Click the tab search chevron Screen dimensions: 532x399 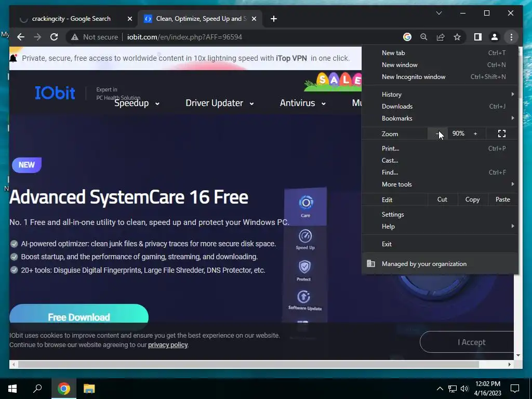[x=438, y=13]
